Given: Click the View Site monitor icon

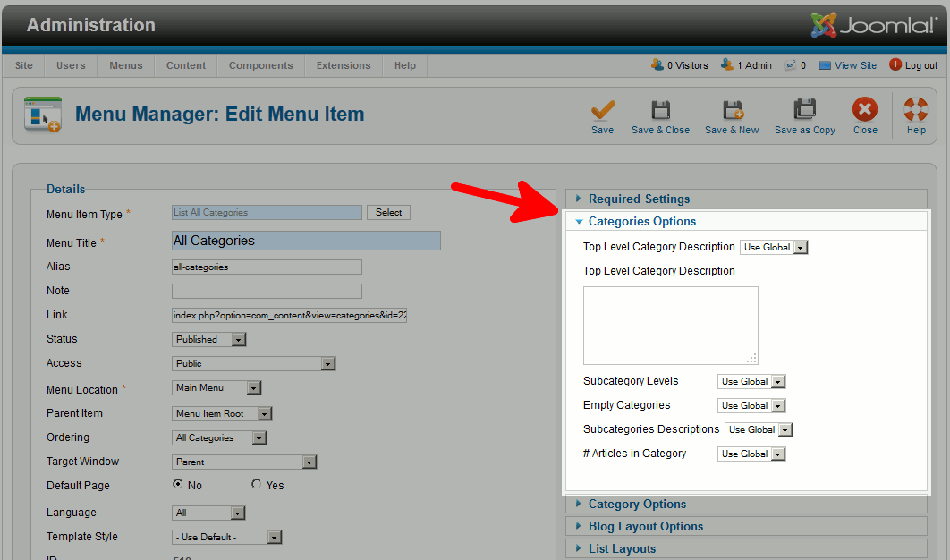Looking at the screenshot, I should click(x=825, y=65).
